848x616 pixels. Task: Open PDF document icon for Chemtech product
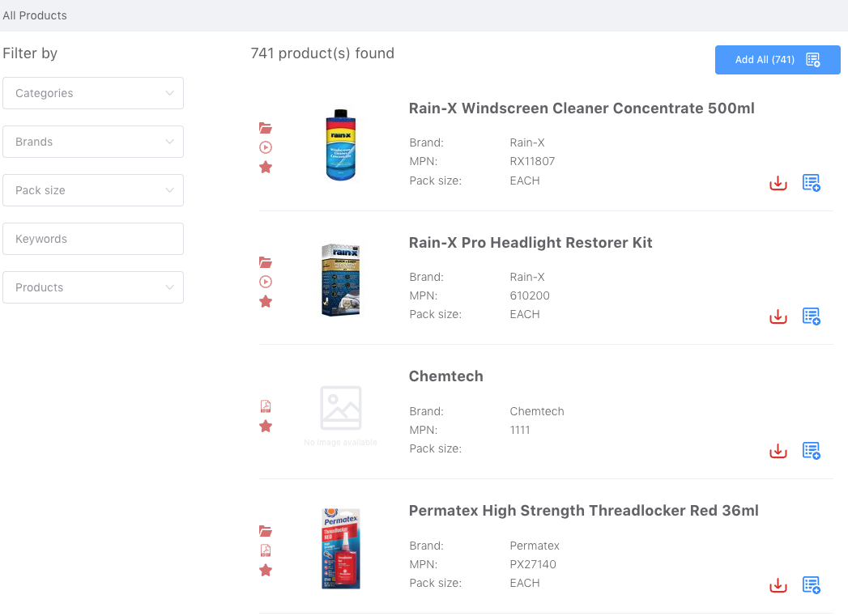click(x=266, y=406)
